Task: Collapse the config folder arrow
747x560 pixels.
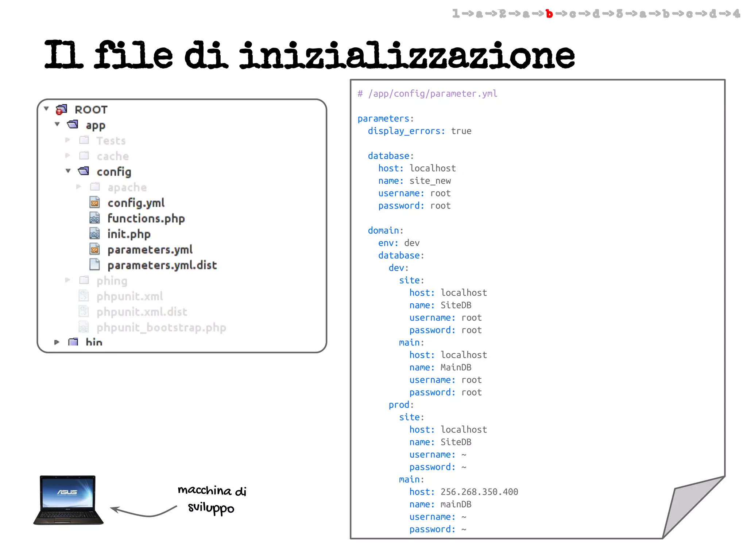Action: click(68, 171)
